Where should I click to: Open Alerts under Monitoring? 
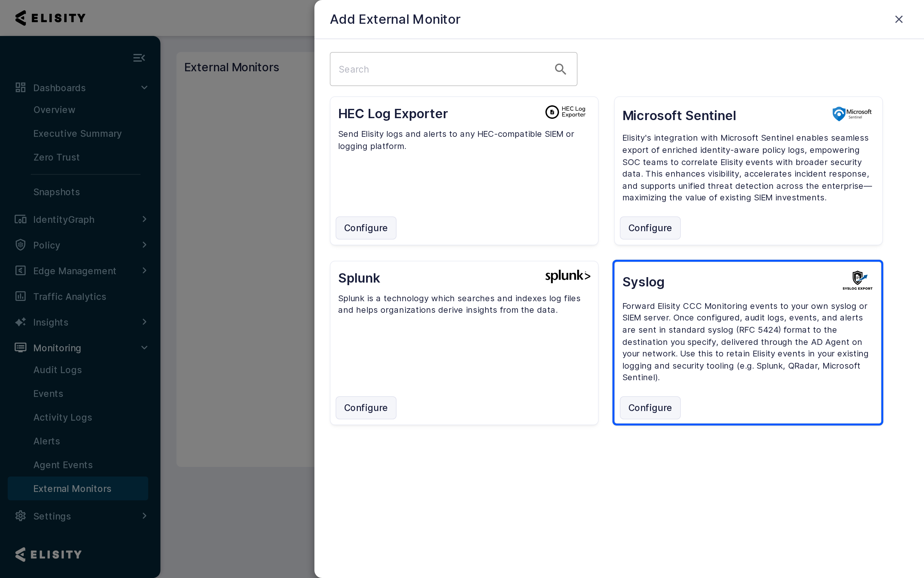click(x=47, y=441)
